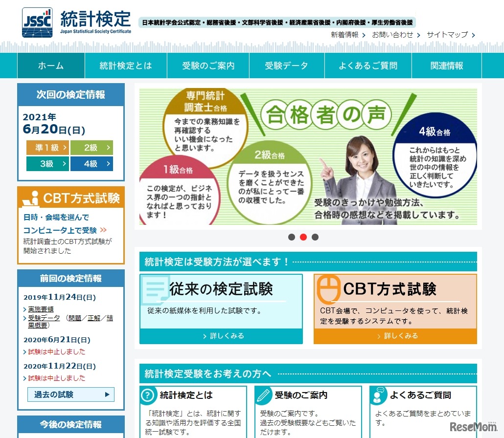The height and width of the screenshot is (438, 504).
Task: Click the 今後の検定情報 panel header
Action: (x=71, y=424)
